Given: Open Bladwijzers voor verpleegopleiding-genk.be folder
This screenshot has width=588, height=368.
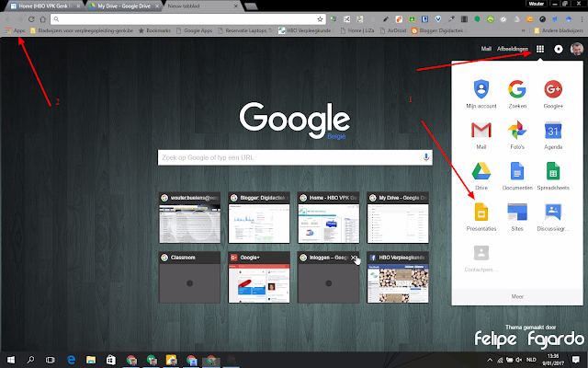Looking at the screenshot, I should [82, 30].
